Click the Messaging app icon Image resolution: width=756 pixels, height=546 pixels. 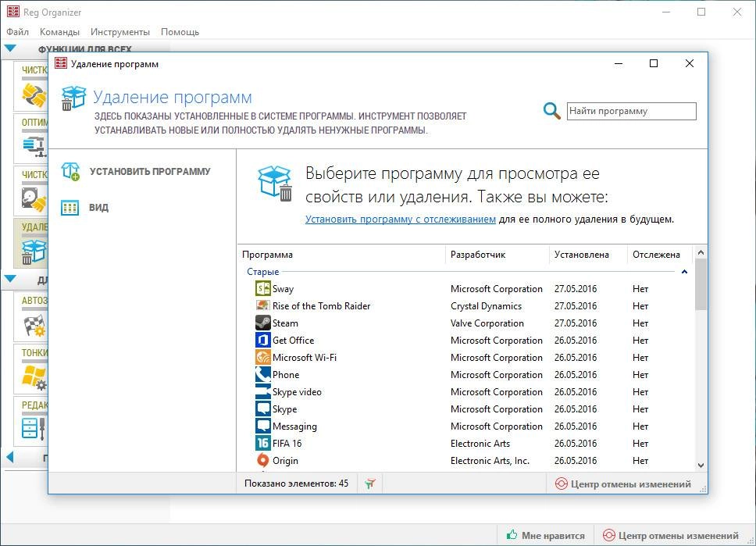(x=262, y=426)
